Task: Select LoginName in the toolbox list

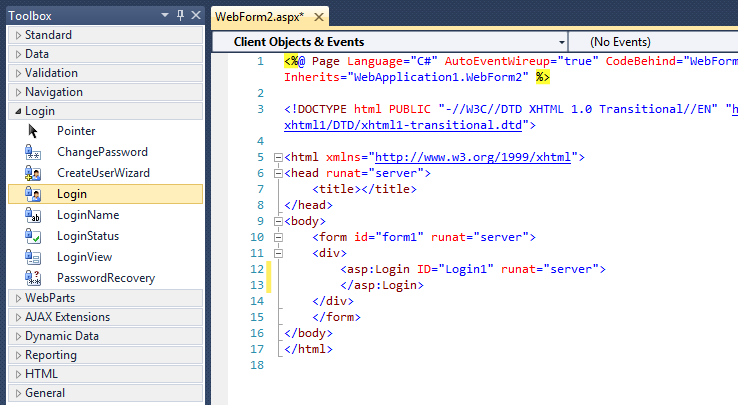Action: (105, 215)
